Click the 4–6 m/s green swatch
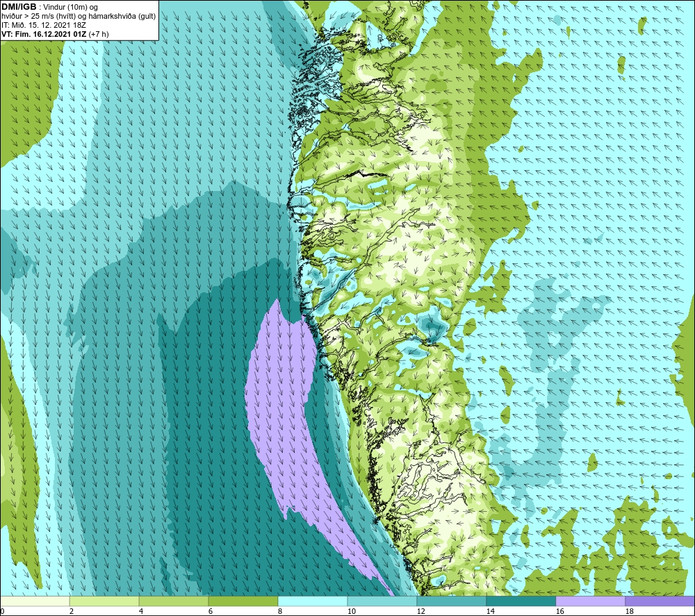695x616 pixels. [174, 601]
